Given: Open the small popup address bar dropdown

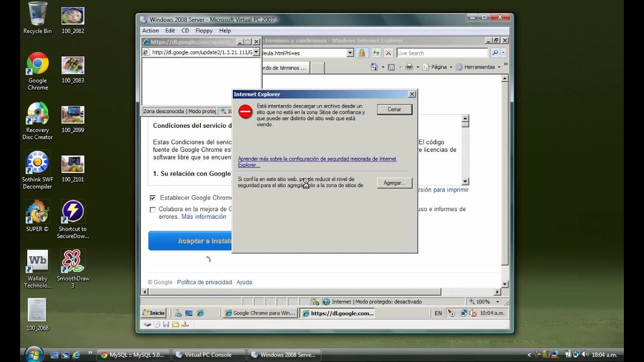Looking at the screenshot, I should [x=256, y=52].
